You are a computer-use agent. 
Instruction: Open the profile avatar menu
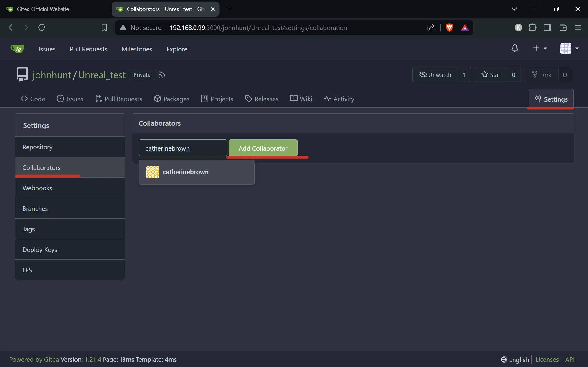(568, 48)
